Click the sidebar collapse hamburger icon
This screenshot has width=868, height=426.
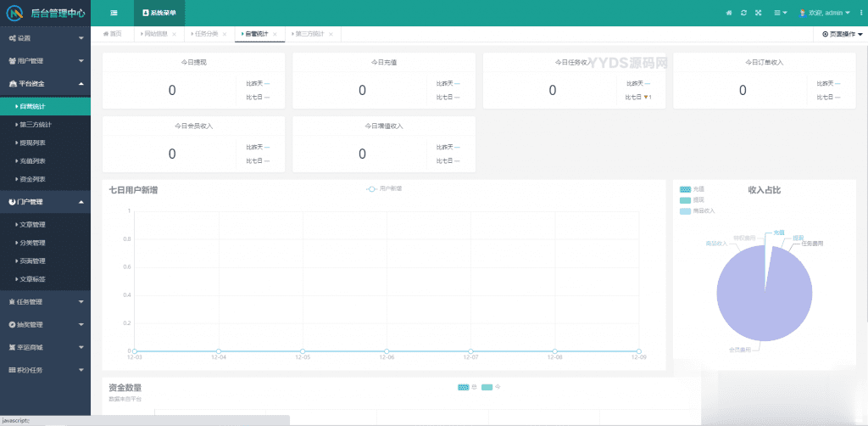coord(114,13)
